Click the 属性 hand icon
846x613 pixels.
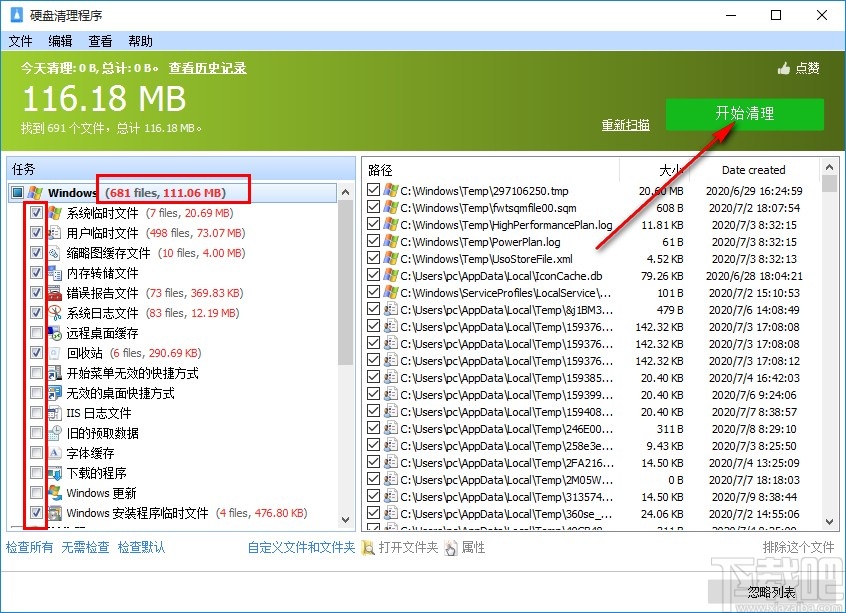(451, 548)
